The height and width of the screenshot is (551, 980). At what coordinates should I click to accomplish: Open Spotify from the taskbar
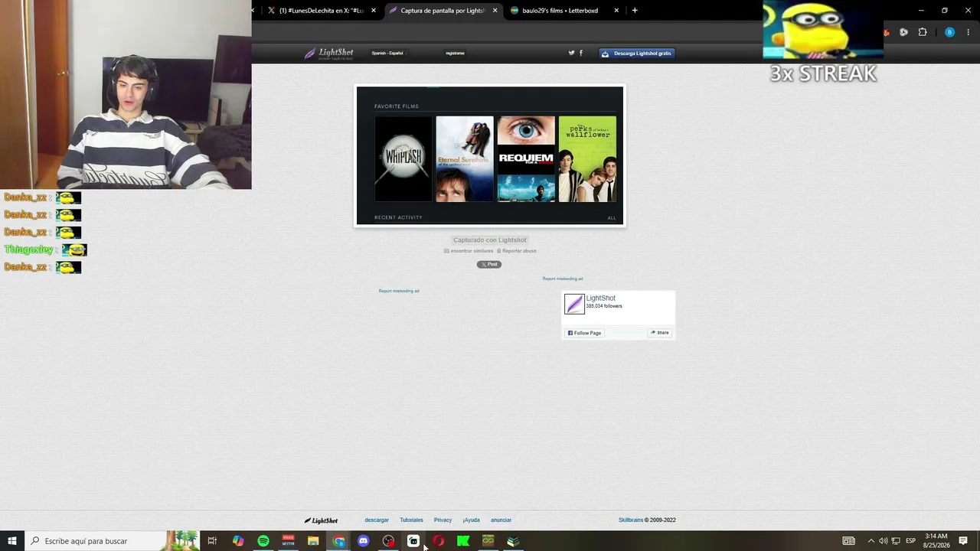click(x=263, y=541)
